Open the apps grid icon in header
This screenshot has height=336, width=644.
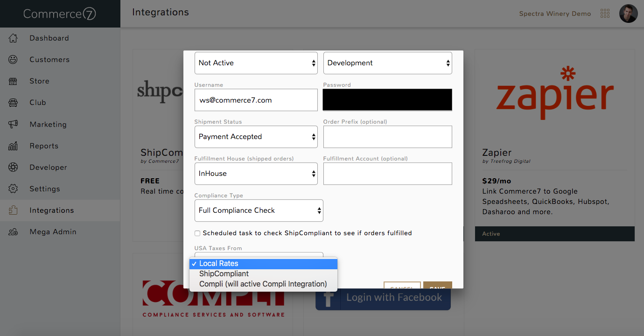tap(605, 14)
